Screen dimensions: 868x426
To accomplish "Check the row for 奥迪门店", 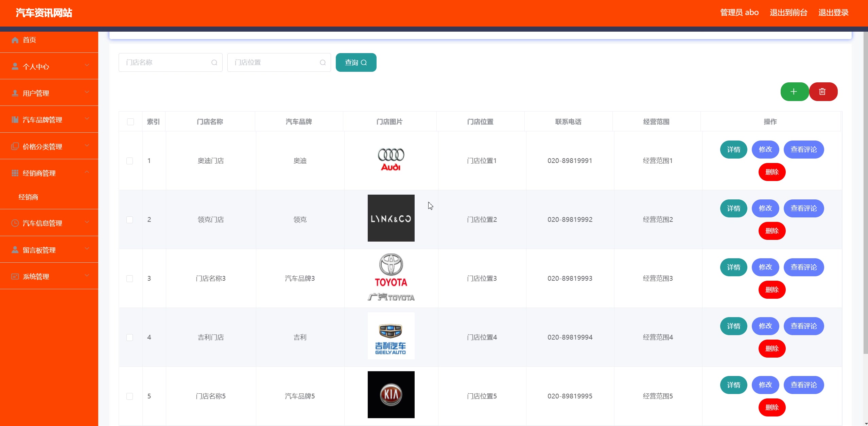I will 130,161.
